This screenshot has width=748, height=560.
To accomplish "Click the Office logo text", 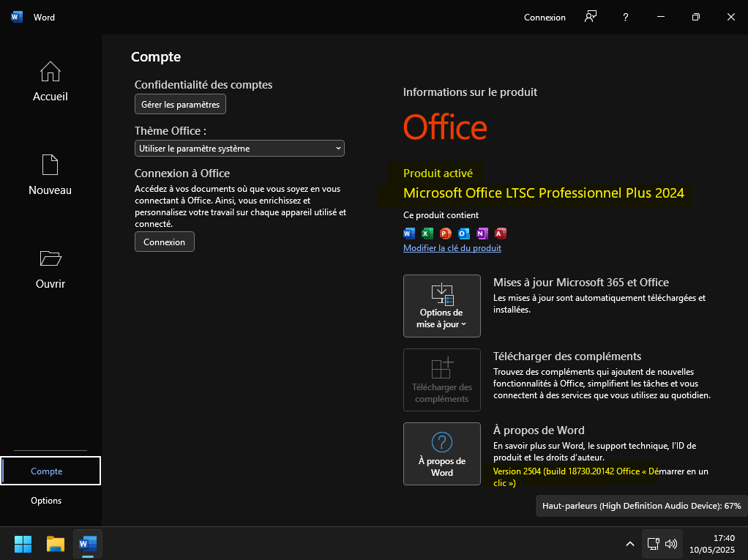I will coord(445,127).
